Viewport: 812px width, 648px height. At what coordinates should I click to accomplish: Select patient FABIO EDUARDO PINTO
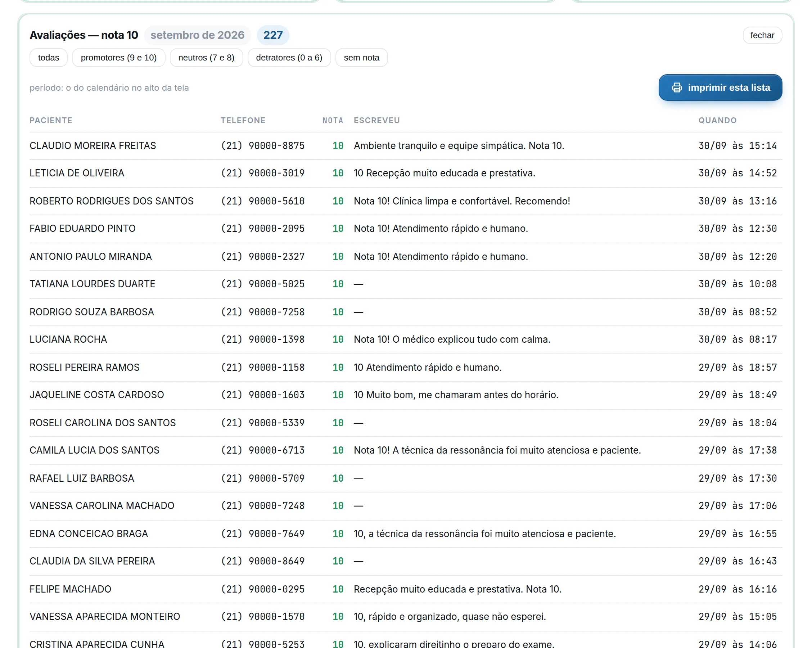82,228
